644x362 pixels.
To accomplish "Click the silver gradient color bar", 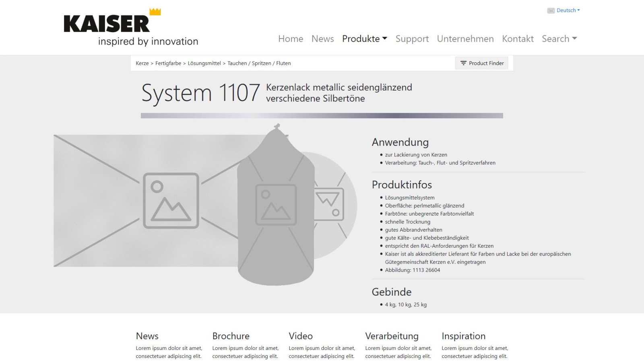I will pyautogui.click(x=321, y=115).
